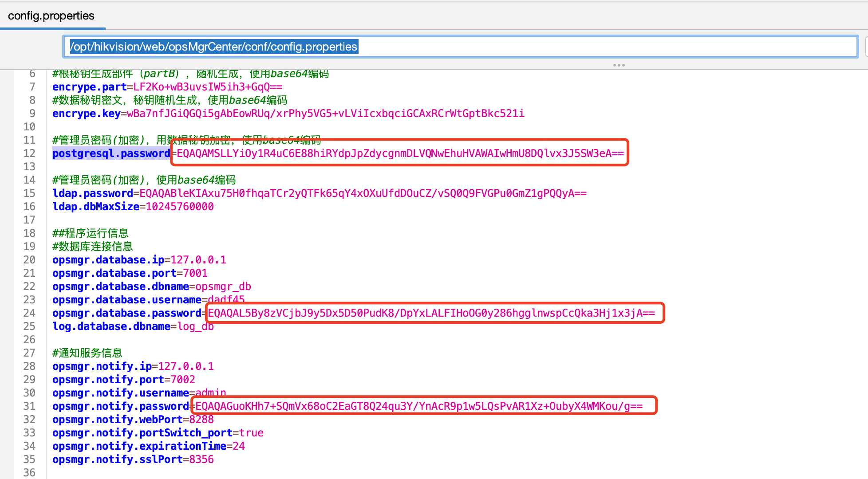868x479 pixels.
Task: Click the three-dot panel resize handle
Action: pos(619,65)
